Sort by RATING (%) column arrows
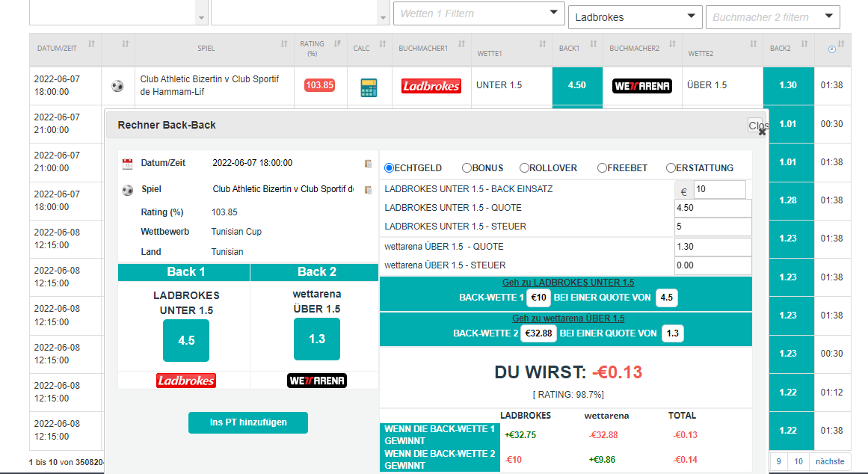868x474 pixels. click(x=337, y=44)
